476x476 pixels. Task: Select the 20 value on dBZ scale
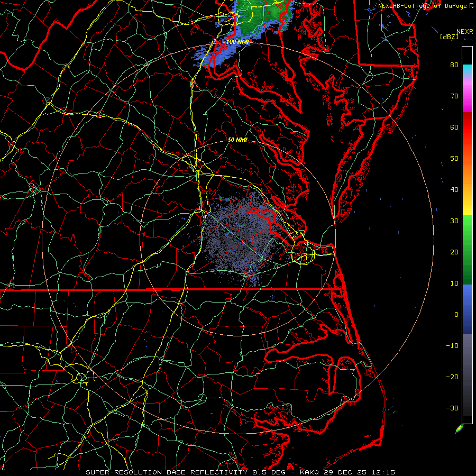[x=454, y=252]
